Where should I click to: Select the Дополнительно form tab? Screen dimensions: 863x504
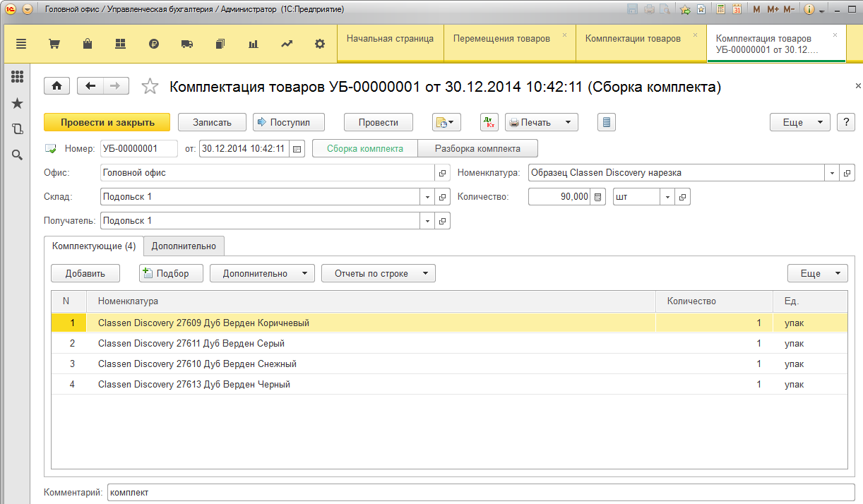(184, 246)
